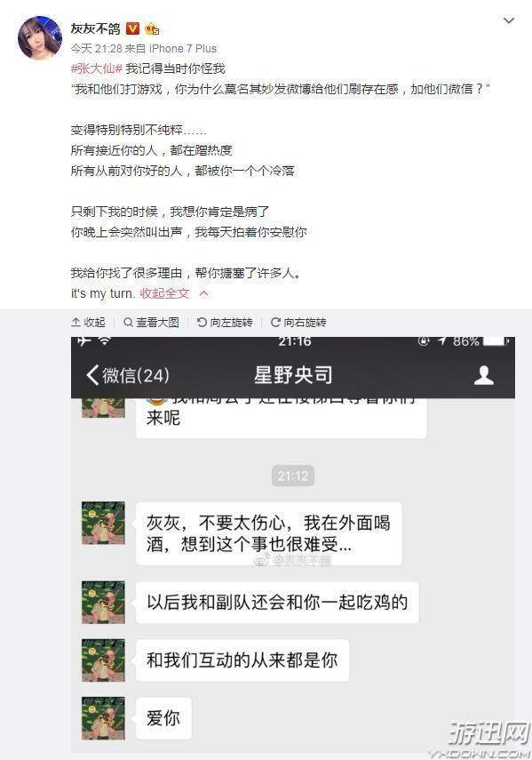The image size is (532, 760).
Task: Go back to the 微信(24) chat list
Action: (128, 375)
